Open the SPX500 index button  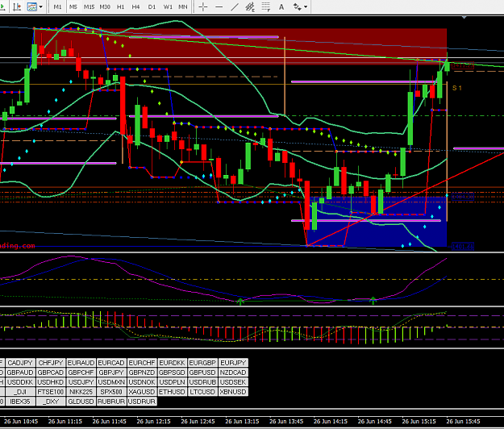111,392
